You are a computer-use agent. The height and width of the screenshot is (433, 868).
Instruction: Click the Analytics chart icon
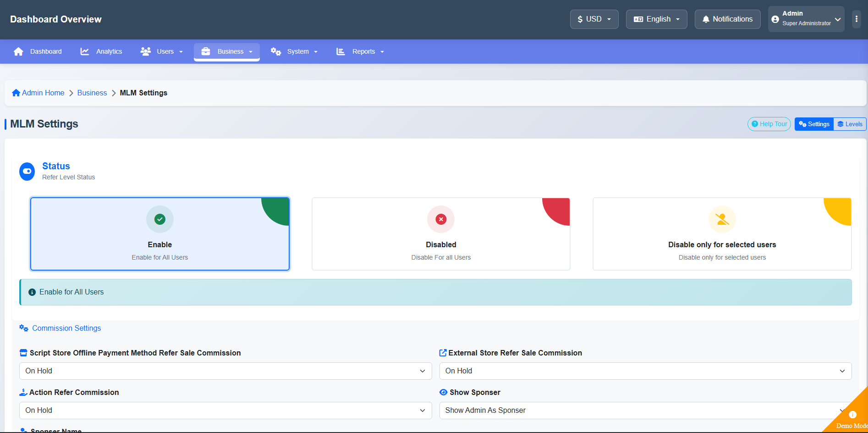tap(85, 51)
